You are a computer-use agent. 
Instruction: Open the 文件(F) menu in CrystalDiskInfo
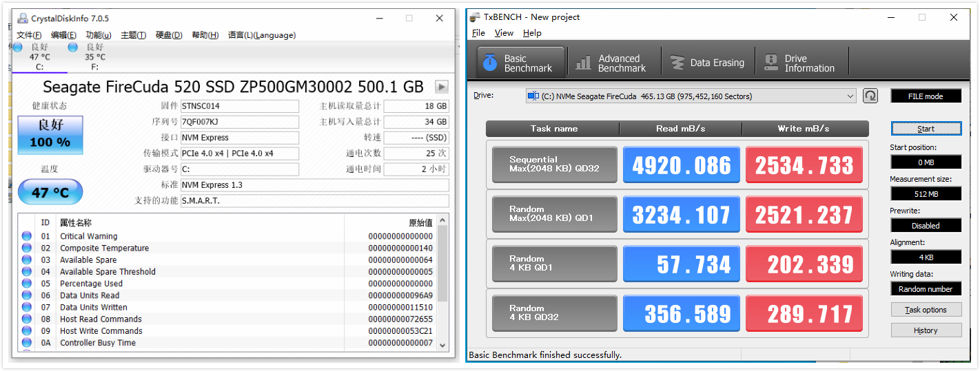(x=29, y=35)
